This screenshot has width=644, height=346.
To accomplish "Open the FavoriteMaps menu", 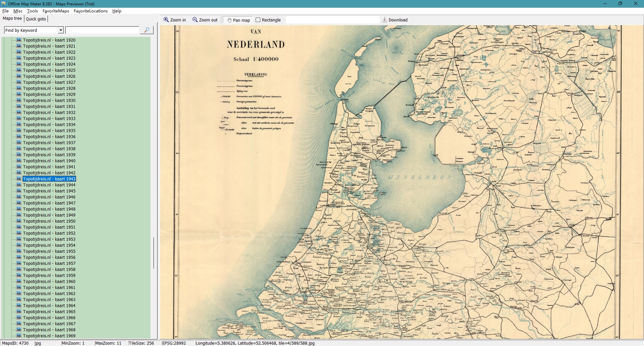I will 56,11.
